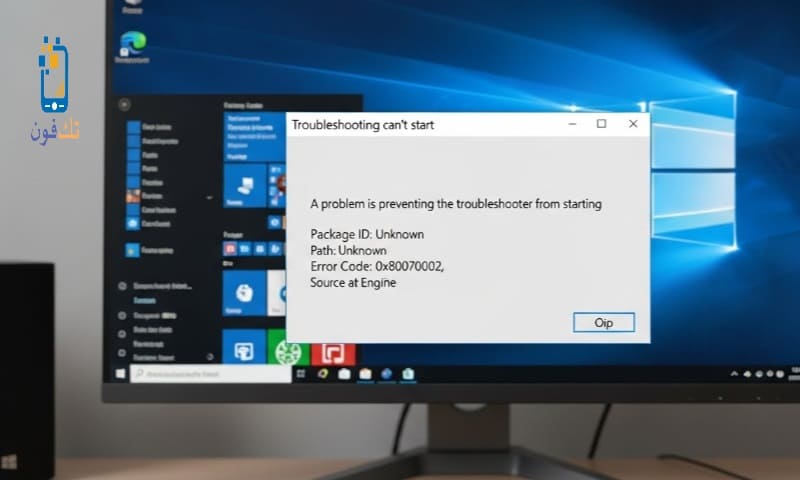Image resolution: width=800 pixels, height=480 pixels.
Task: Click the troubleshooting dialog title bar
Action: coord(420,125)
